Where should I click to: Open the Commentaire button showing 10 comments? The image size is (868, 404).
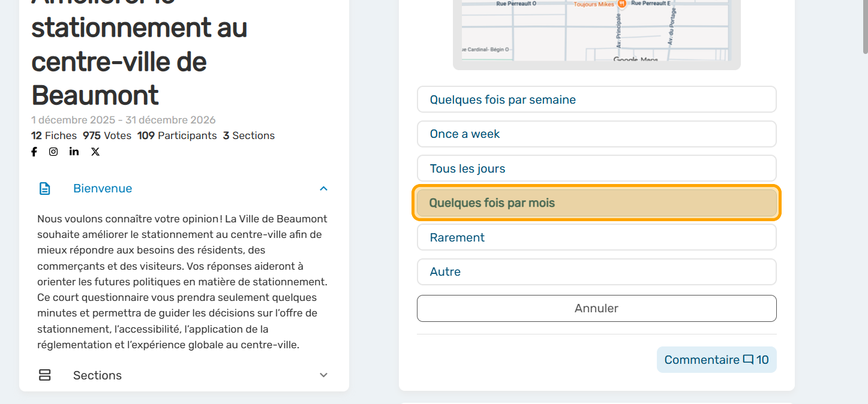[x=716, y=360]
